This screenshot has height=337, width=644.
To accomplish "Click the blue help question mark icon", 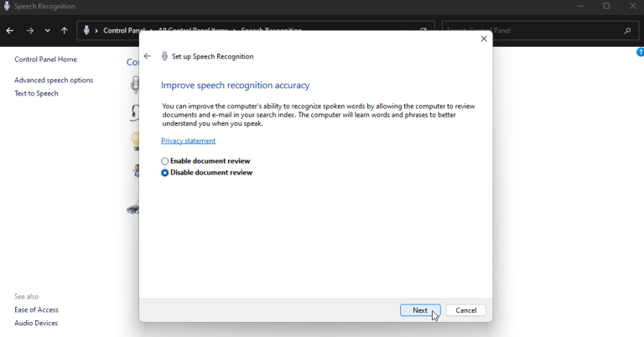I will (x=640, y=52).
